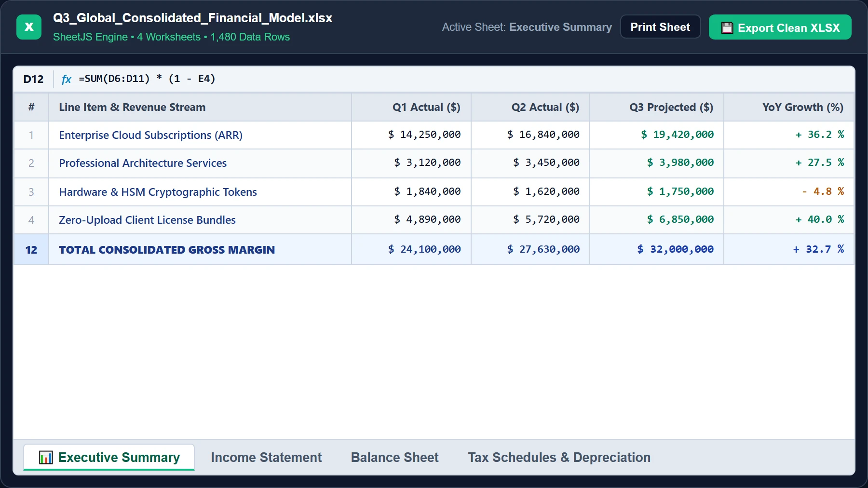The width and height of the screenshot is (868, 488).
Task: Select highlighted row number 12
Action: pyautogui.click(x=31, y=250)
